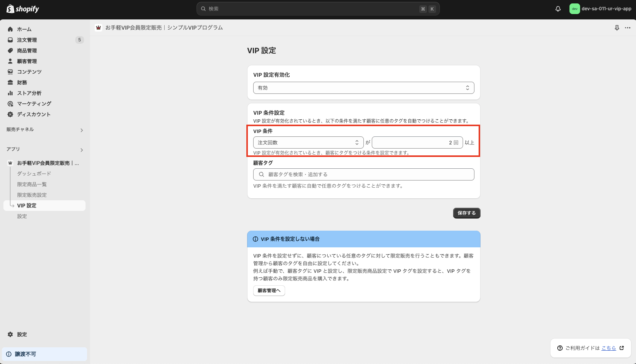Click the green dev store avatar
Viewport: 636px width, 364px height.
[x=574, y=9]
